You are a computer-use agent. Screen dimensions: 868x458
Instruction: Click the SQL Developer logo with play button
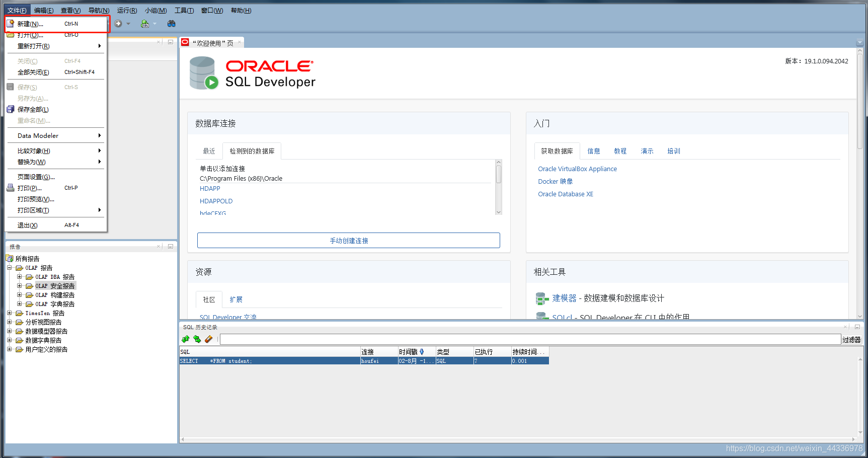pyautogui.click(x=203, y=73)
